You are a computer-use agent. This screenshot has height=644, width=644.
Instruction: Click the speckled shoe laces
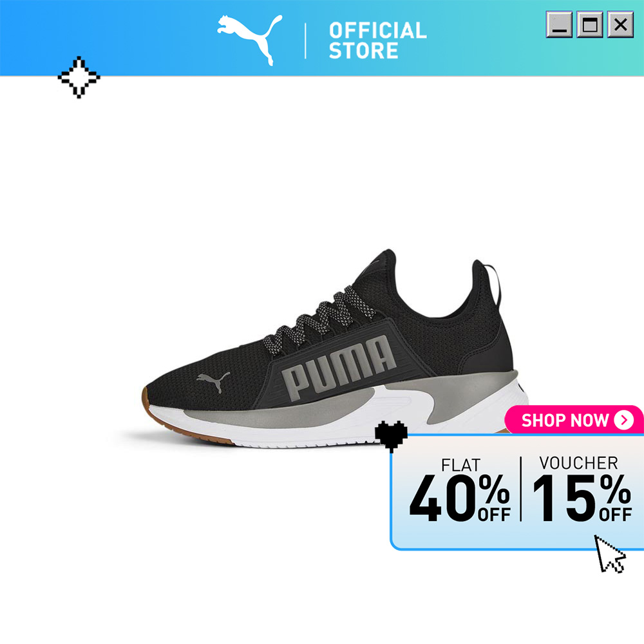click(319, 319)
